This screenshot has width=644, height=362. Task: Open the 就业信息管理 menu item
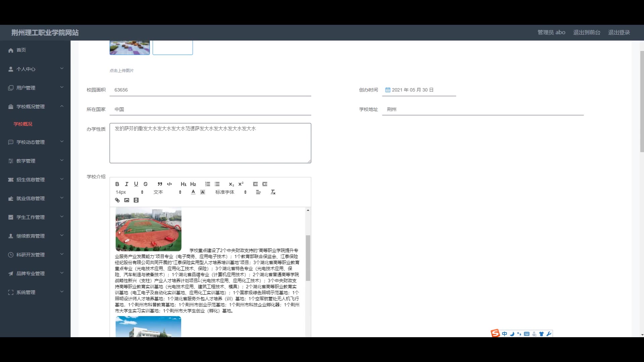click(35, 198)
